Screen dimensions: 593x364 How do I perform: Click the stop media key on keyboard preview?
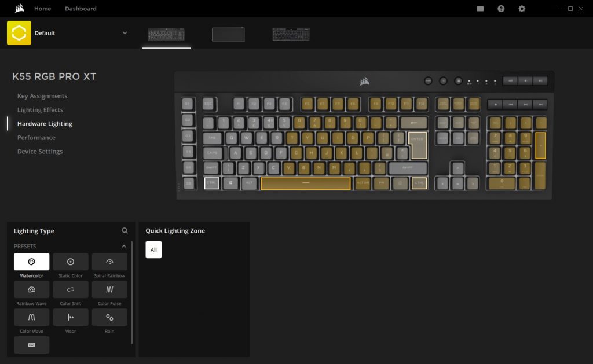point(496,104)
